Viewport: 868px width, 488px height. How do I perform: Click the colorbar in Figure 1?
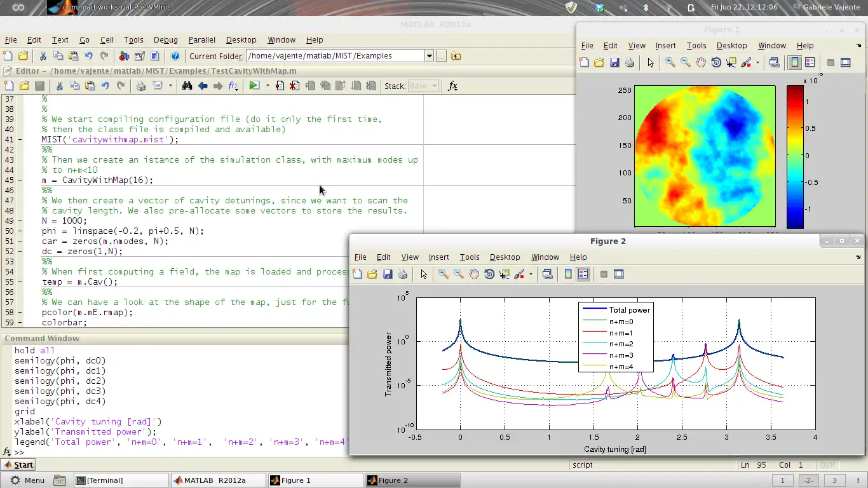(795, 156)
